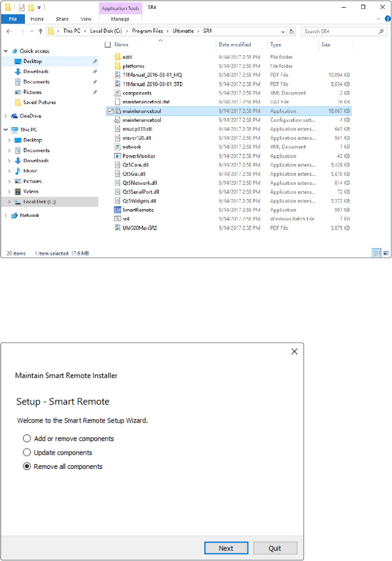Click the maintenancetool configuration settings icon
This screenshot has height=561, width=392.
pos(118,120)
